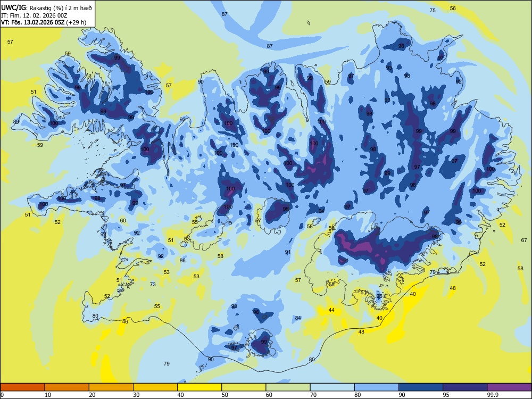Choose the purple above-99.9 legend swatch
Image resolution: width=532 pixels, height=399 pixels.
point(509,387)
